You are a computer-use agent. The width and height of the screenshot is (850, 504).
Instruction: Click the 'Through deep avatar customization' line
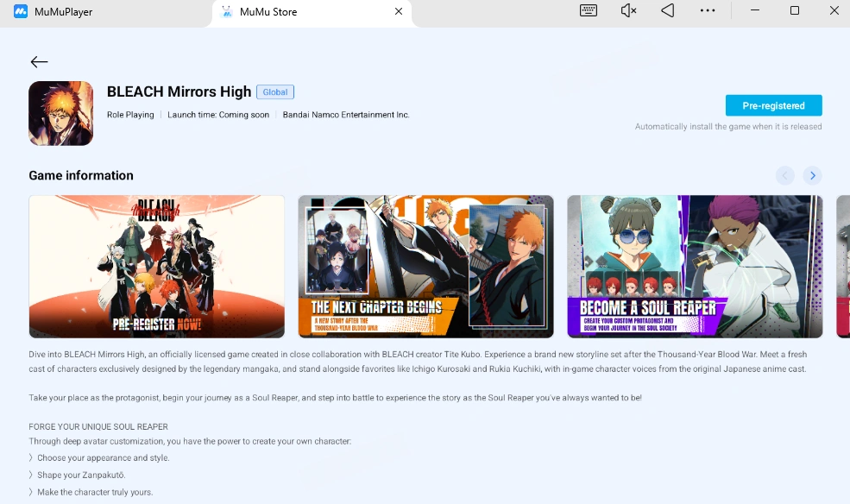coord(190,442)
